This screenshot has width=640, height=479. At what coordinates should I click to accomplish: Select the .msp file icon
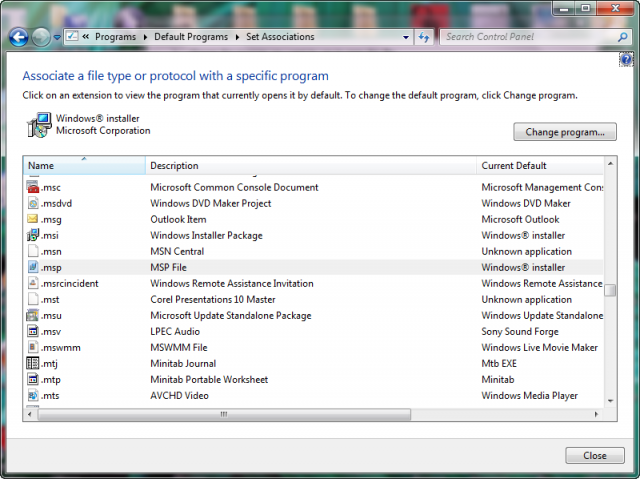point(33,267)
